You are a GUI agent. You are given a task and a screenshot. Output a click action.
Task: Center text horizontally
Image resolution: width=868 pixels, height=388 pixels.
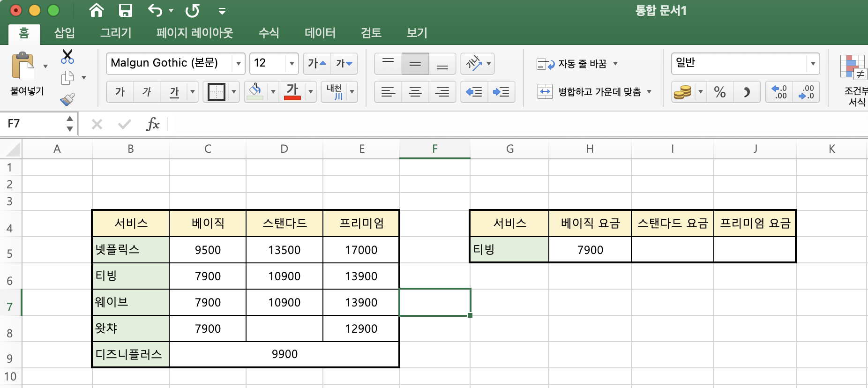pos(415,92)
